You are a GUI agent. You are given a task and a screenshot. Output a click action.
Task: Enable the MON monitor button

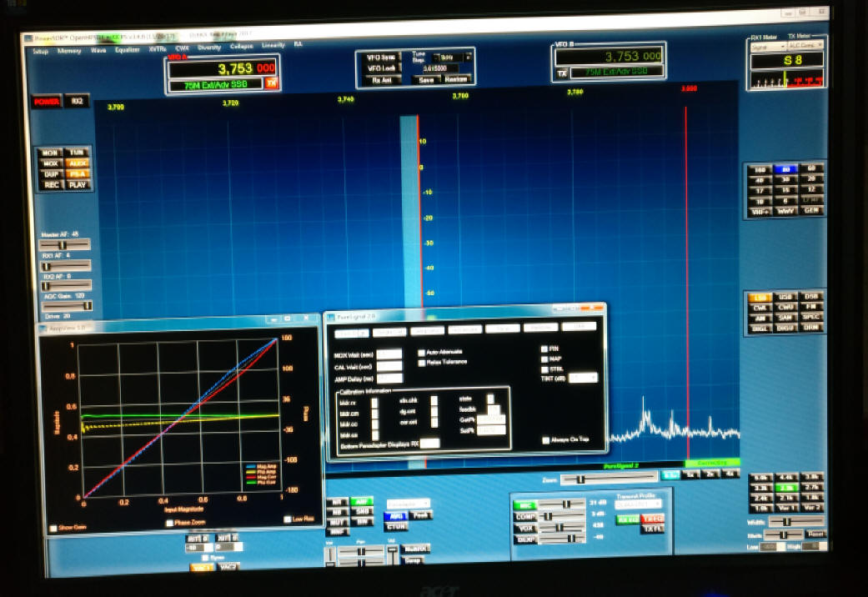pos(50,153)
